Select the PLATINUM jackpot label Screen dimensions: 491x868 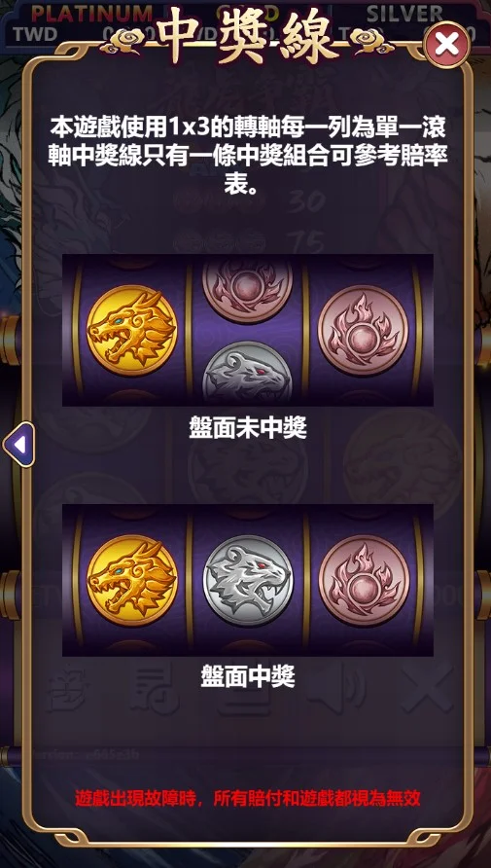click(91, 14)
